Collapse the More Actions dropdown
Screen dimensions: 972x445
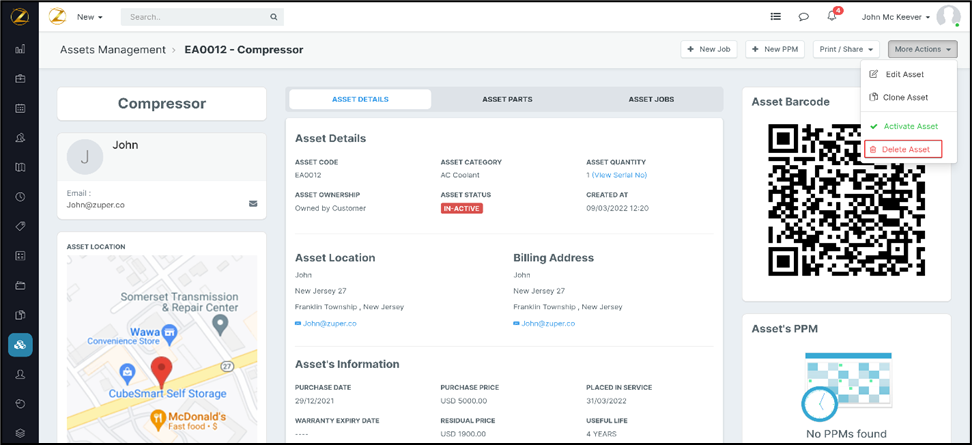[x=922, y=49]
